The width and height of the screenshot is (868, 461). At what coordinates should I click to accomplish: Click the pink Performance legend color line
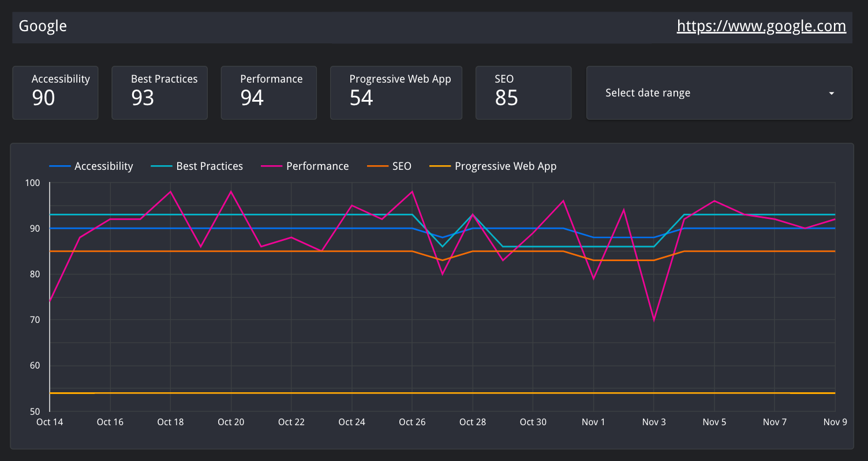271,166
